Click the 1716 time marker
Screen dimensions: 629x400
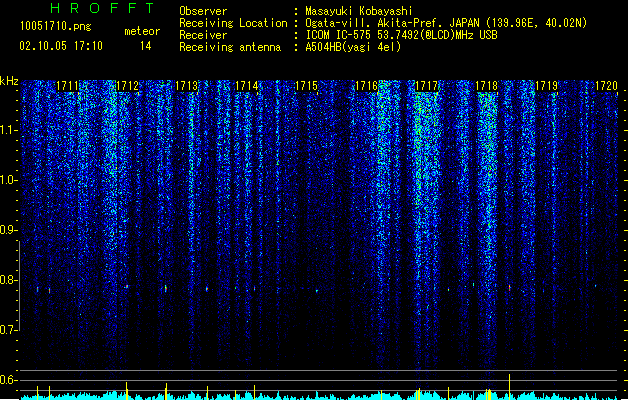pos(367,86)
